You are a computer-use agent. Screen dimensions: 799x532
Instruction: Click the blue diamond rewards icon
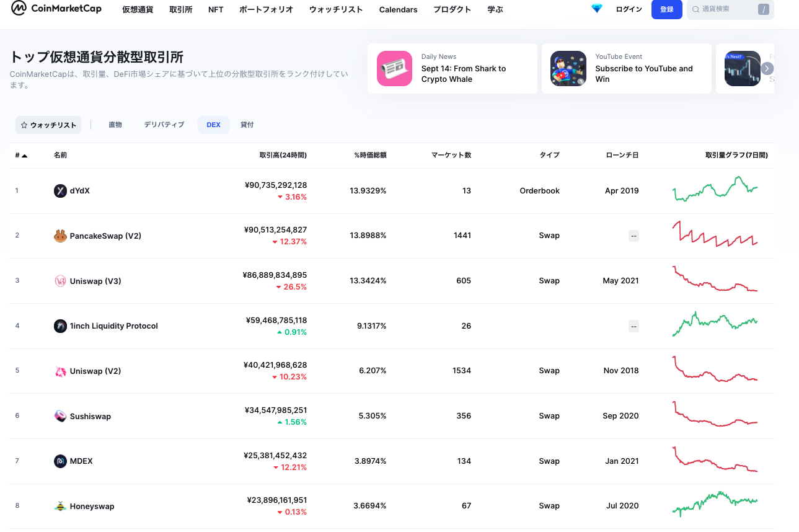pyautogui.click(x=596, y=9)
